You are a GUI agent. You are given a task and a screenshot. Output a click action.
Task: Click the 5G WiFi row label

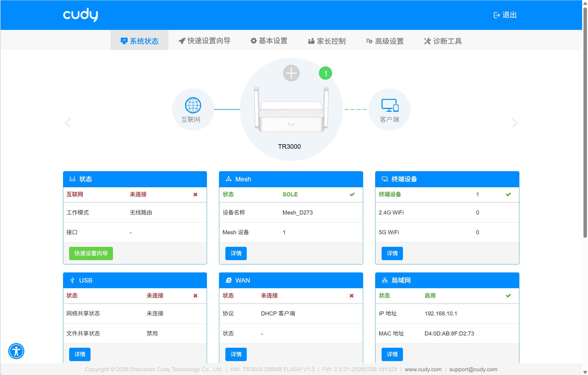[x=389, y=232]
